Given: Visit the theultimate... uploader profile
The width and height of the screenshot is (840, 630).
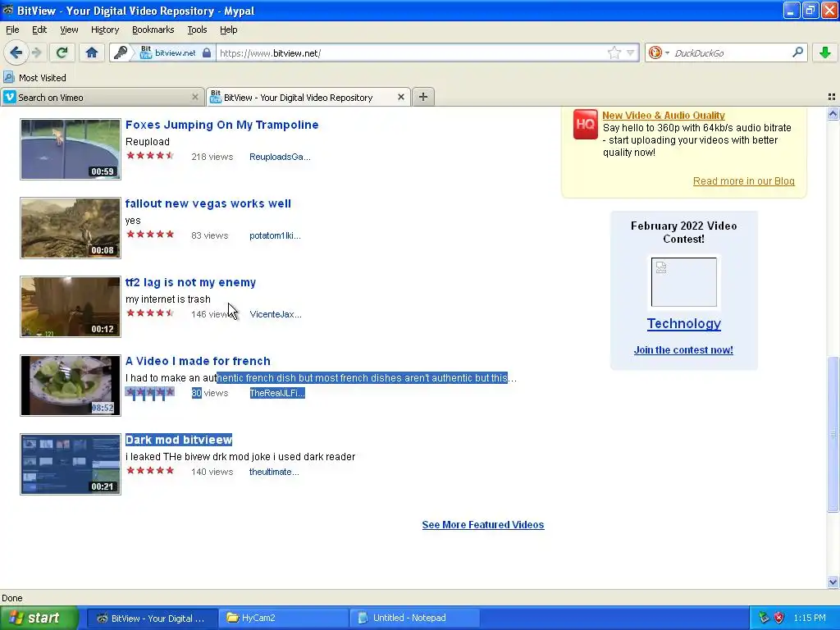Looking at the screenshot, I should [x=274, y=472].
